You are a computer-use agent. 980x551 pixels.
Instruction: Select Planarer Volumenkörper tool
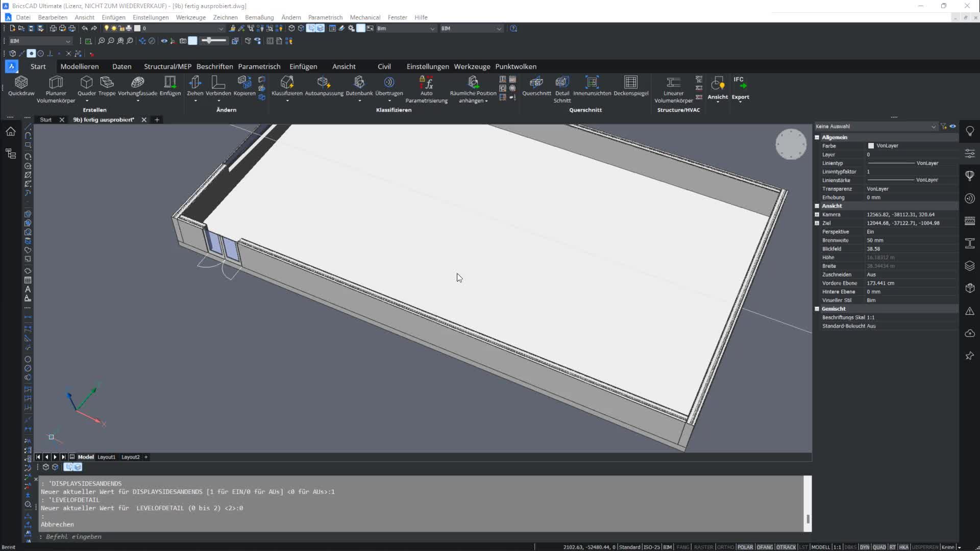[56, 89]
